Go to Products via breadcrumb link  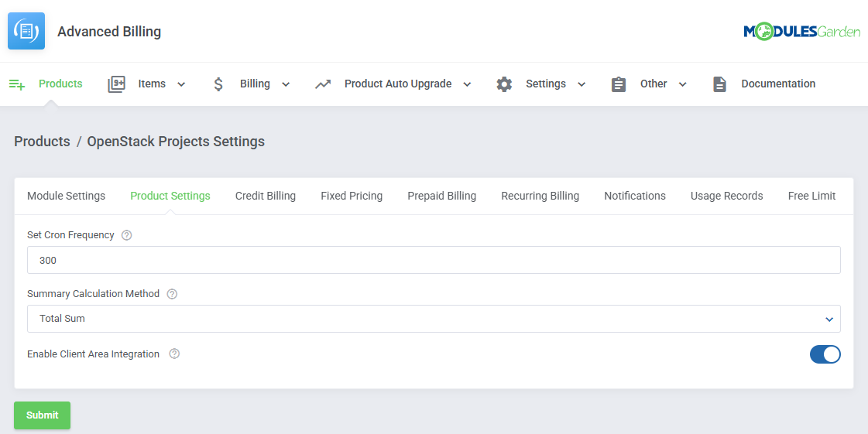[x=42, y=142]
